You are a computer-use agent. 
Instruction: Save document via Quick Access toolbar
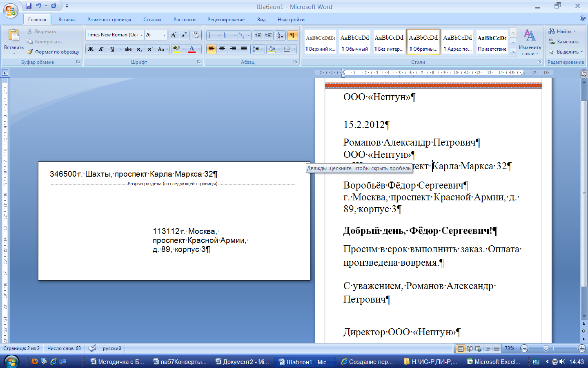tap(29, 6)
